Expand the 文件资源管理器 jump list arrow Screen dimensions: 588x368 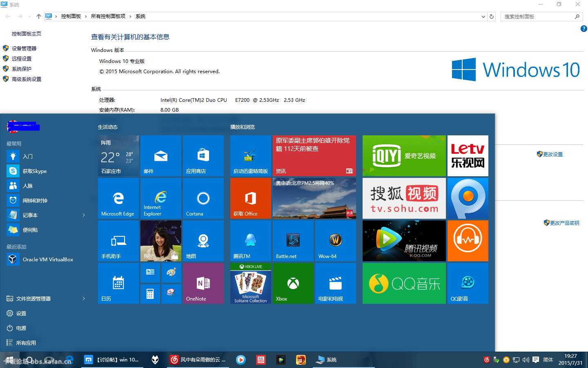[84, 298]
